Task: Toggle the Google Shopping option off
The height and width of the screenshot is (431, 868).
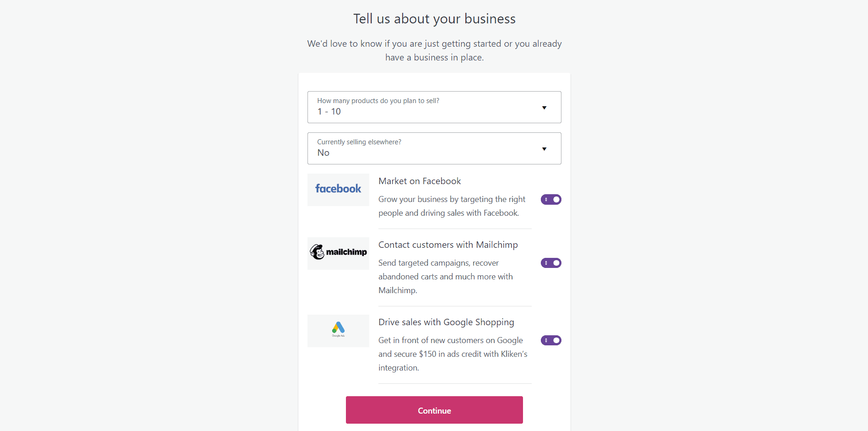Action: [551, 340]
